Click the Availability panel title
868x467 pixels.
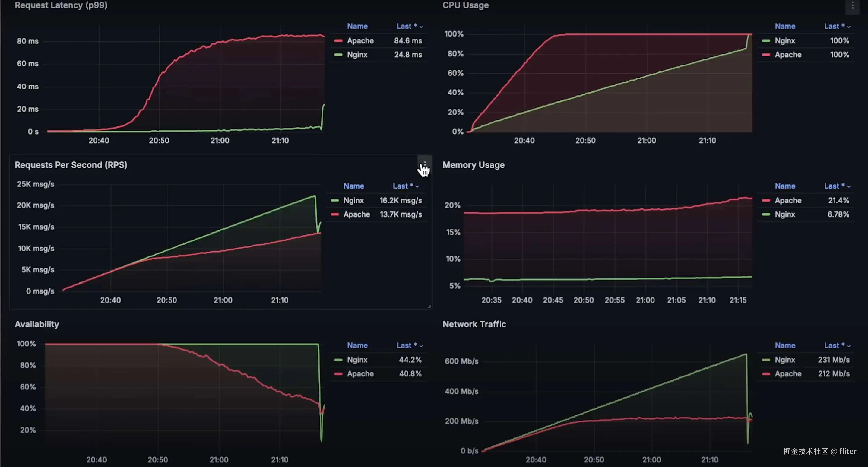click(37, 324)
